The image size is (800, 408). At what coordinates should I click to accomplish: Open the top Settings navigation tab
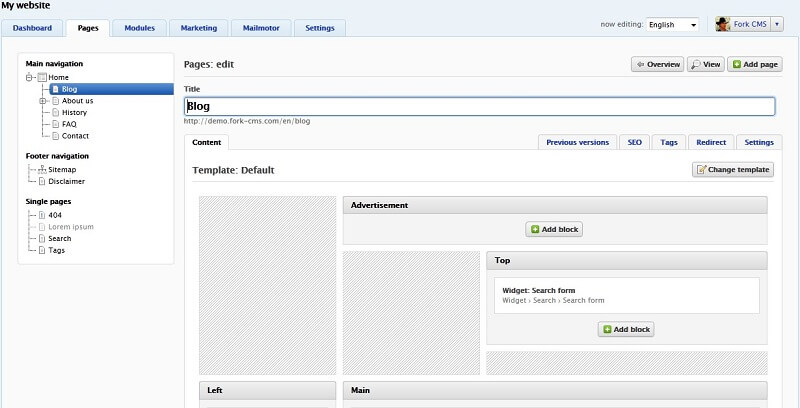[319, 28]
